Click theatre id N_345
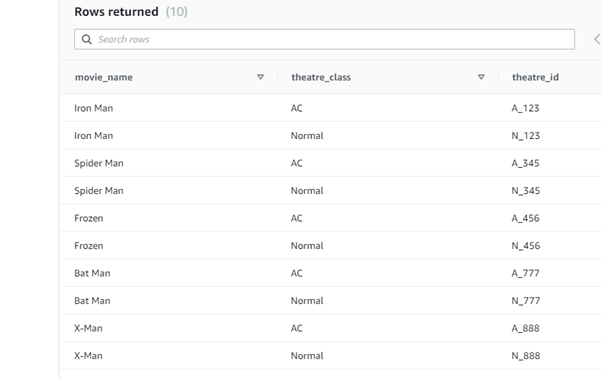Screen dimensions: 601x381 click(x=525, y=191)
